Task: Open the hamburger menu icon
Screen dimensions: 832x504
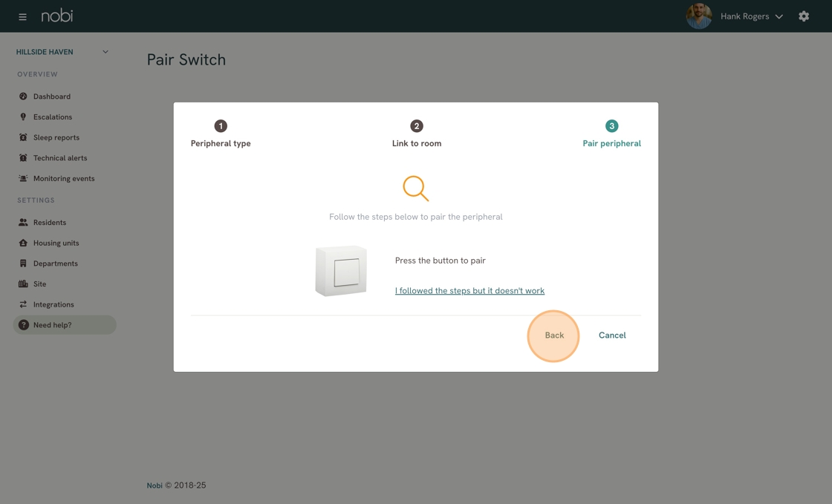Action: point(22,16)
